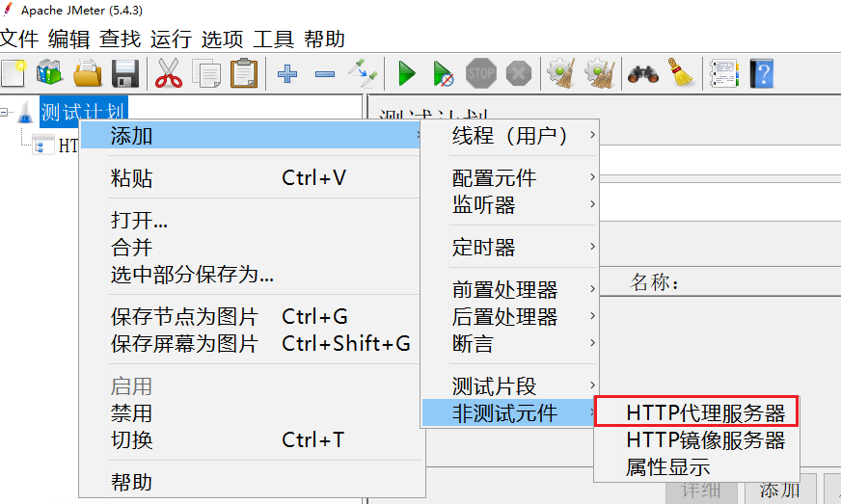Select HTTP镜像服务器 in submenu
The height and width of the screenshot is (504, 841).
pyautogui.click(x=696, y=439)
